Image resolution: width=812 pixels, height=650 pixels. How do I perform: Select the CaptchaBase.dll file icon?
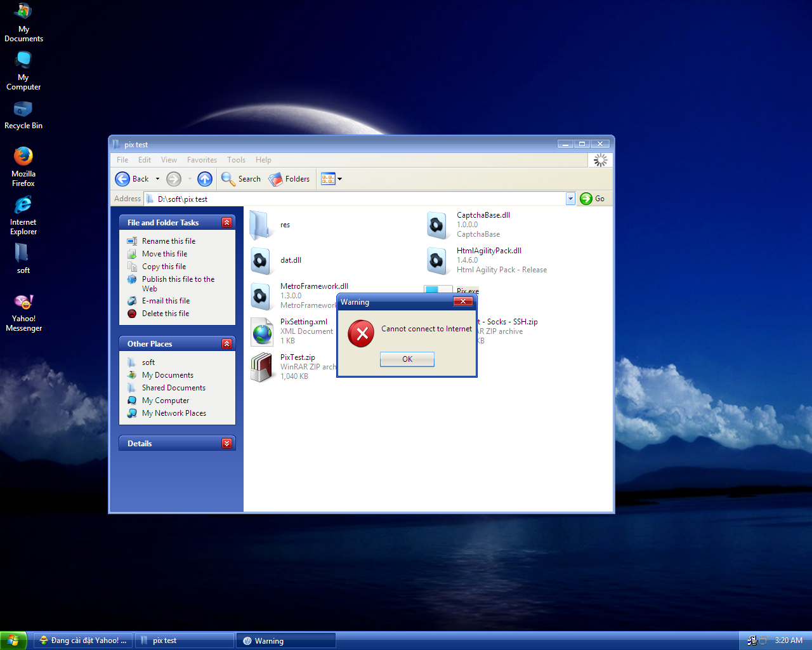(436, 225)
